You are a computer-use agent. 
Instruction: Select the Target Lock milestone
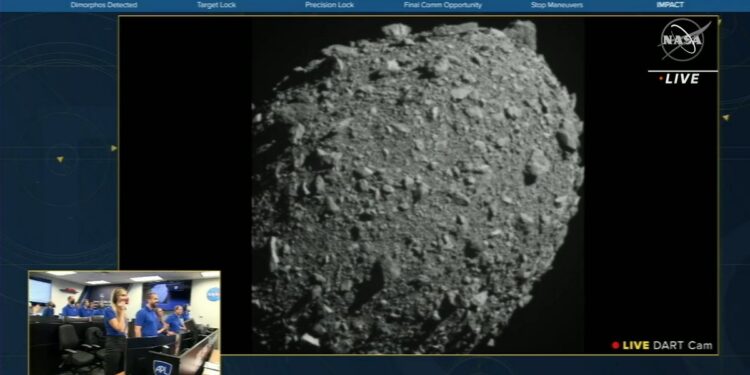point(216,5)
